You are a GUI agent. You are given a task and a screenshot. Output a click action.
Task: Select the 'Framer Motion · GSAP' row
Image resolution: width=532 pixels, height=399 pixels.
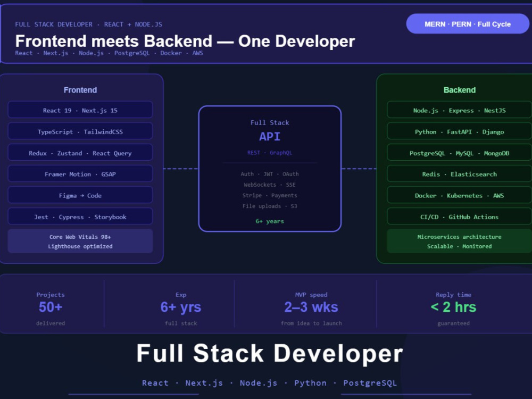(x=80, y=174)
